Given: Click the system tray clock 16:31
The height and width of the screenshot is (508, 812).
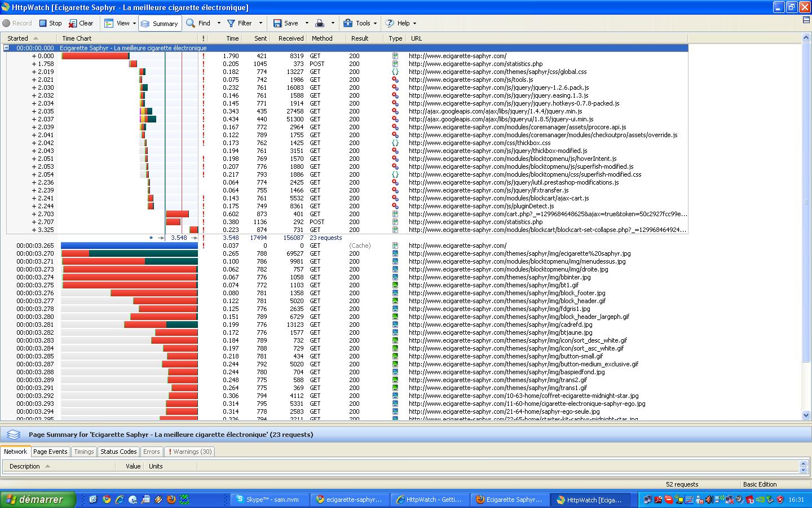Looking at the screenshot, I should pyautogui.click(x=796, y=500).
